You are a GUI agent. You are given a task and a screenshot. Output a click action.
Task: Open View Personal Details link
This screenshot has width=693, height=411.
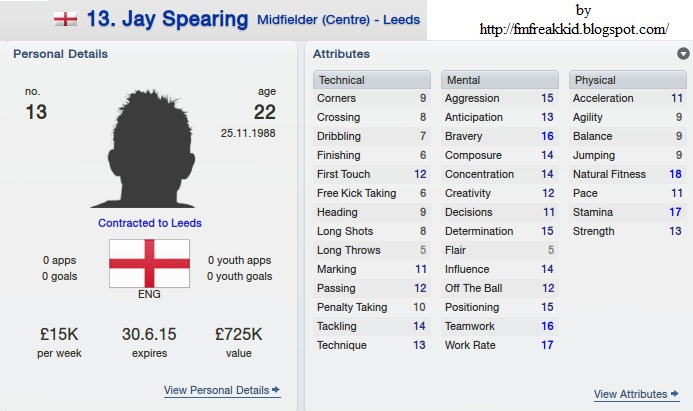click(x=217, y=390)
